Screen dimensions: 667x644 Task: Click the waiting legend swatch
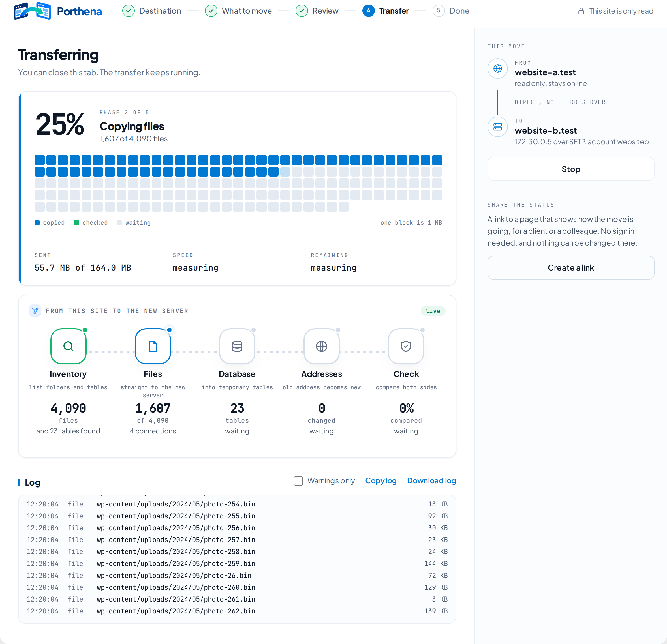click(119, 222)
